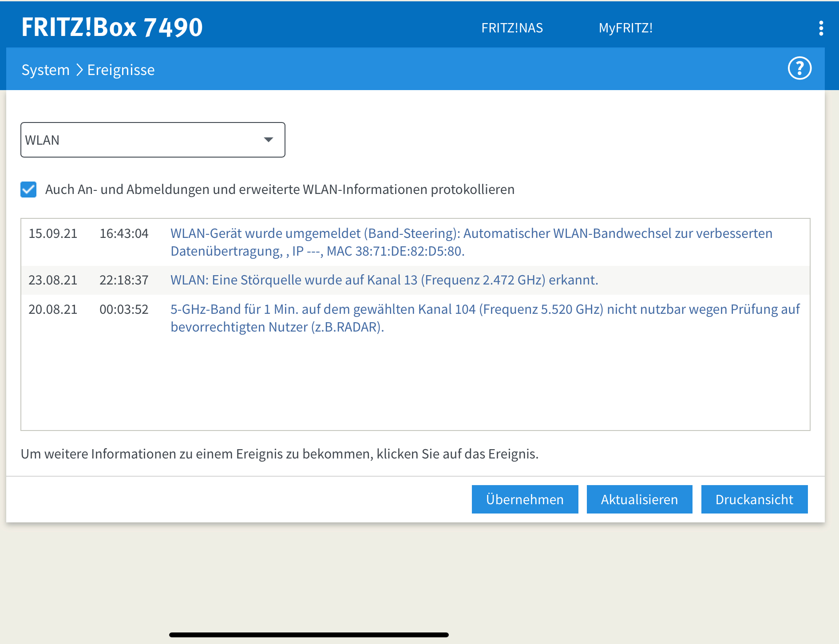This screenshot has height=644, width=839.
Task: Open the Druckansicht print view
Action: (754, 499)
